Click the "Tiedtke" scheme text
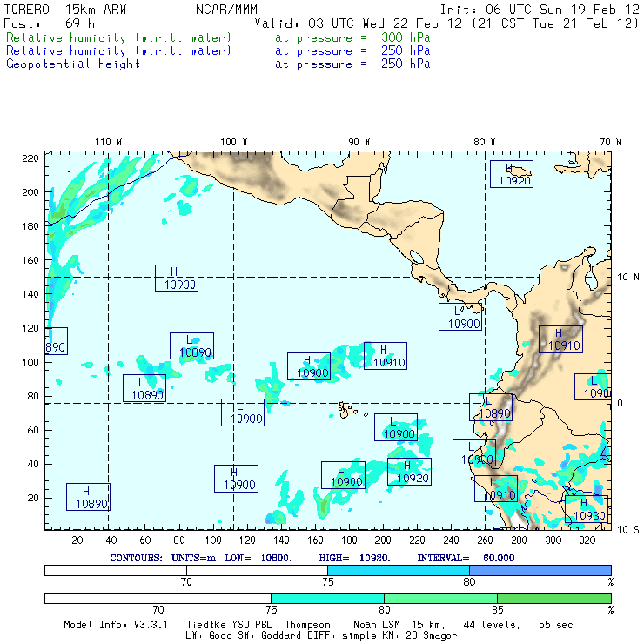 tap(205, 625)
